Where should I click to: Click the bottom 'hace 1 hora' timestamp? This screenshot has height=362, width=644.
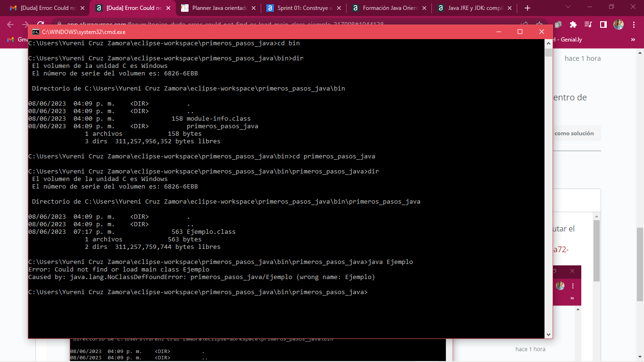tap(530, 349)
